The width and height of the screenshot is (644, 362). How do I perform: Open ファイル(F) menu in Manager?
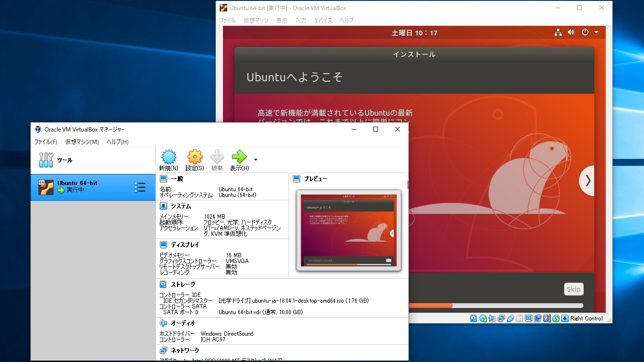pyautogui.click(x=45, y=142)
